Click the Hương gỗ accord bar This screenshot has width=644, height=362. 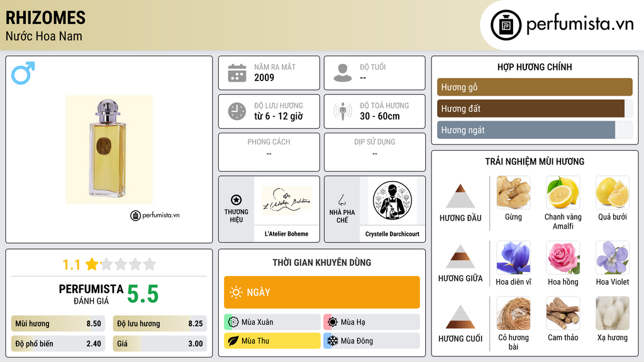(535, 87)
